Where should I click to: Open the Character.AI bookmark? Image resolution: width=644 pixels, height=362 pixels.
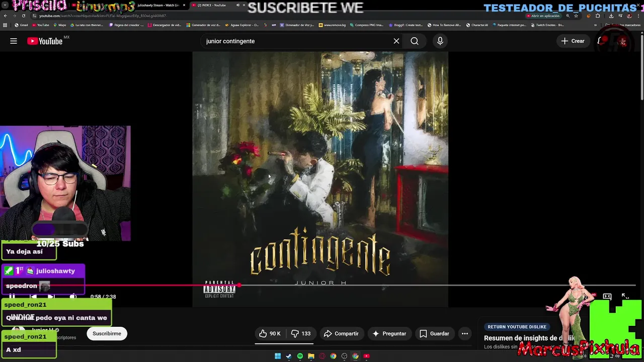pos(477,25)
